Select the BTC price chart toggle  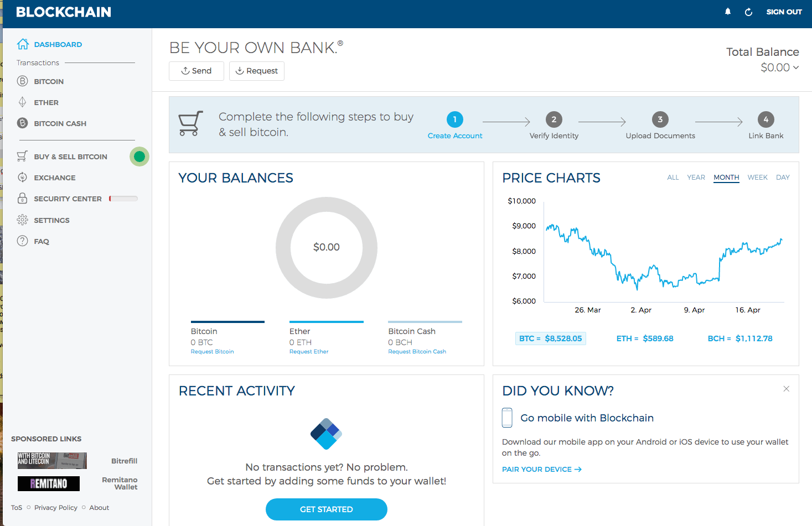click(550, 338)
